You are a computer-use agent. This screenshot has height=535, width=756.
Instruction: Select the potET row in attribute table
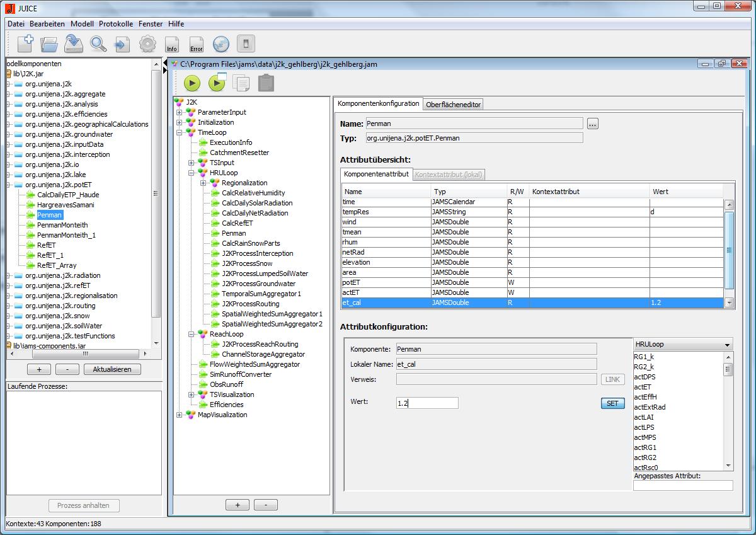tap(386, 282)
